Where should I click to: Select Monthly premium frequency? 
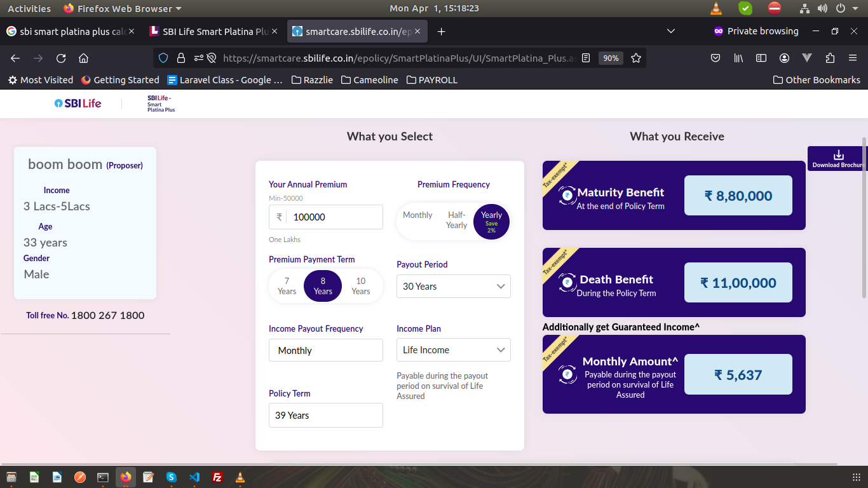pyautogui.click(x=417, y=215)
